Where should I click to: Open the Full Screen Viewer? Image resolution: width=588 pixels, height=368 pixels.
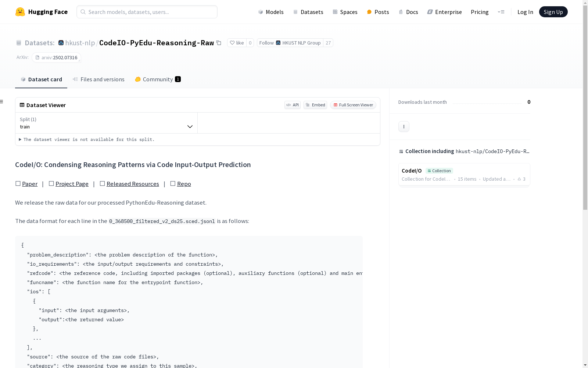click(x=353, y=105)
